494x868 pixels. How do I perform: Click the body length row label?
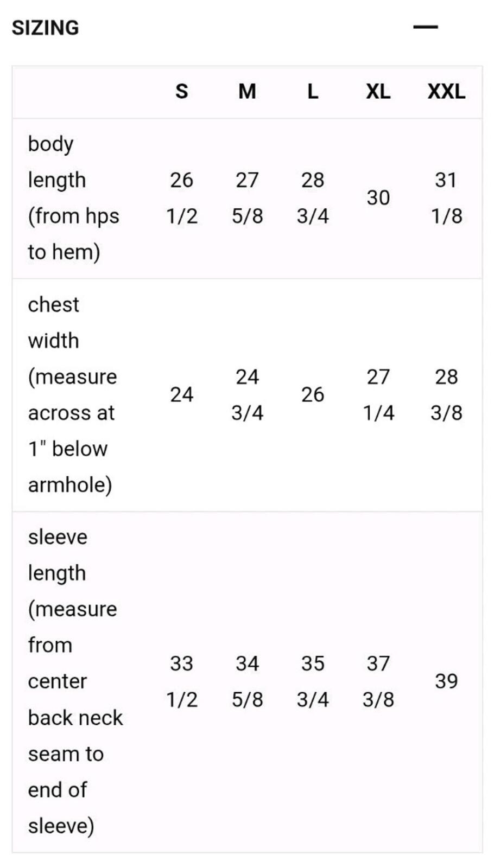pos(73,198)
